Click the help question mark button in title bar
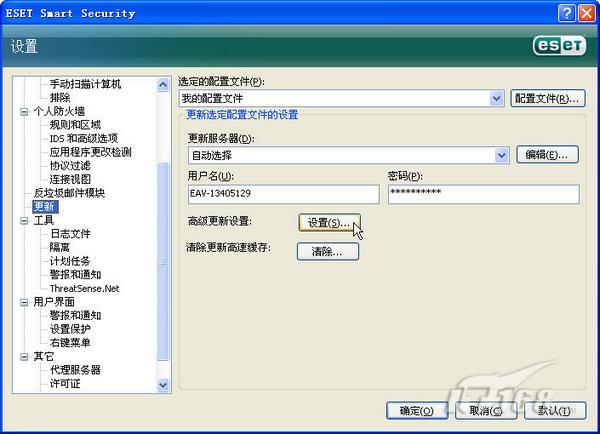The height and width of the screenshot is (434, 600). (x=565, y=13)
